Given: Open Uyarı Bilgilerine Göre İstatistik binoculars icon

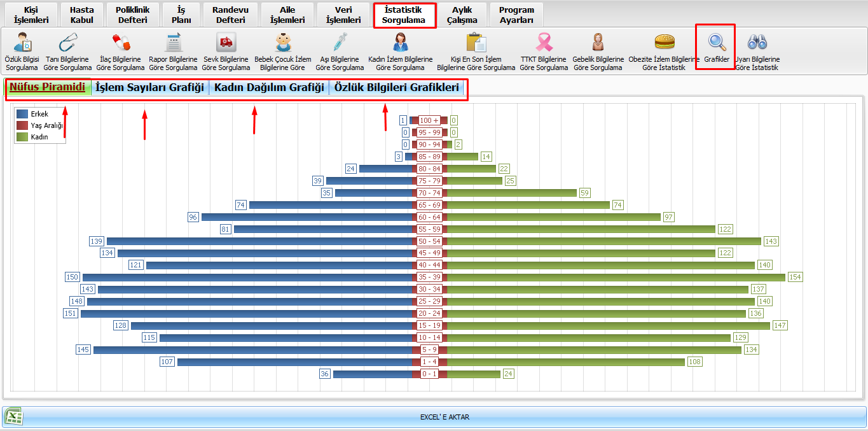Looking at the screenshot, I should tap(757, 43).
